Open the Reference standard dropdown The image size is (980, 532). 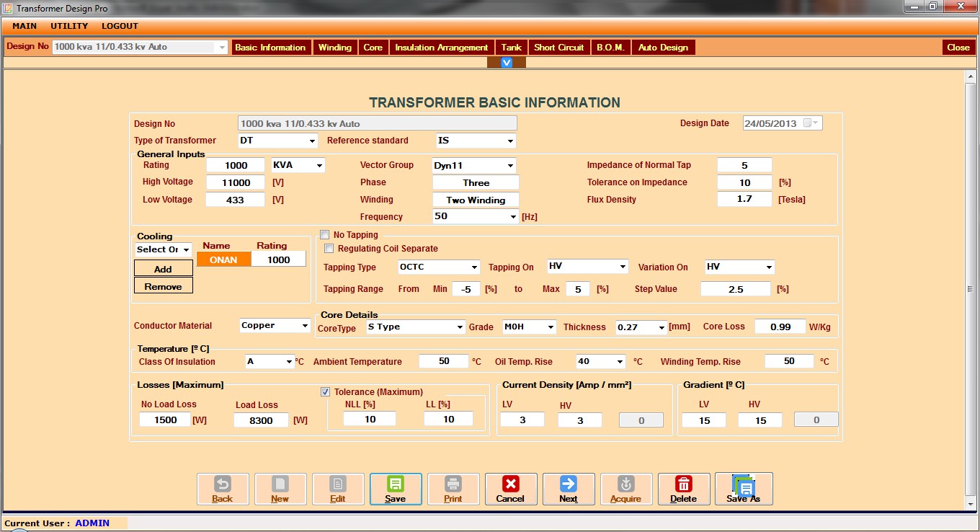[511, 141]
